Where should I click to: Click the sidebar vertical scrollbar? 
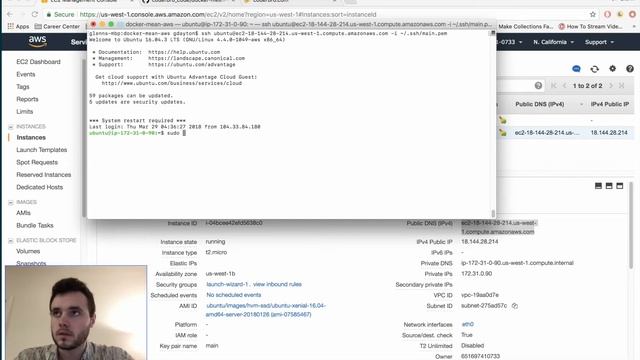(84, 139)
